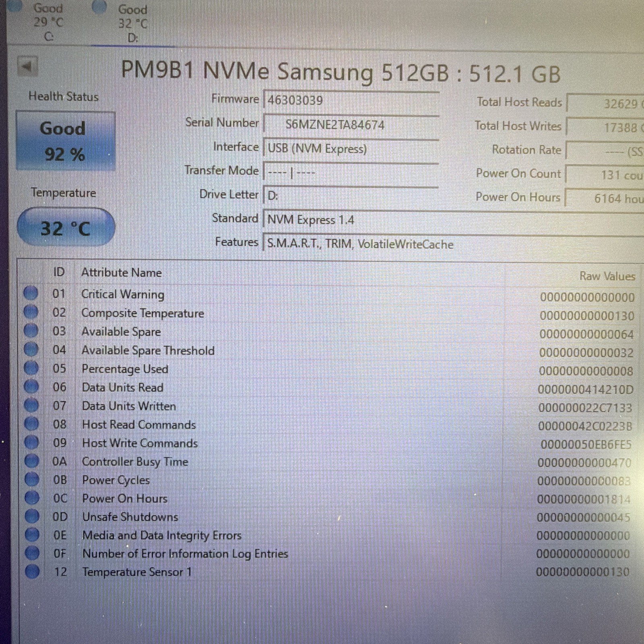Click status circle for Host Write Commands
The height and width of the screenshot is (644, 644).
[x=31, y=442]
